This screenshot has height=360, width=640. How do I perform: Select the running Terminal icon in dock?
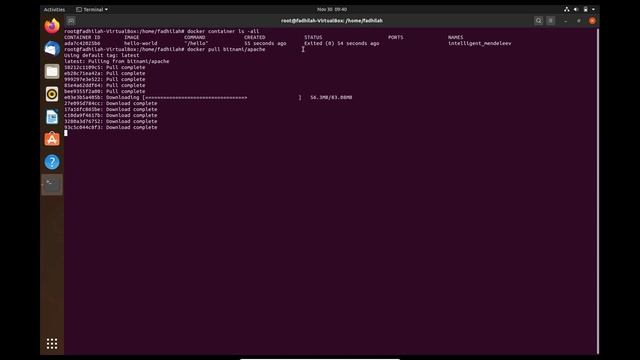coord(52,184)
